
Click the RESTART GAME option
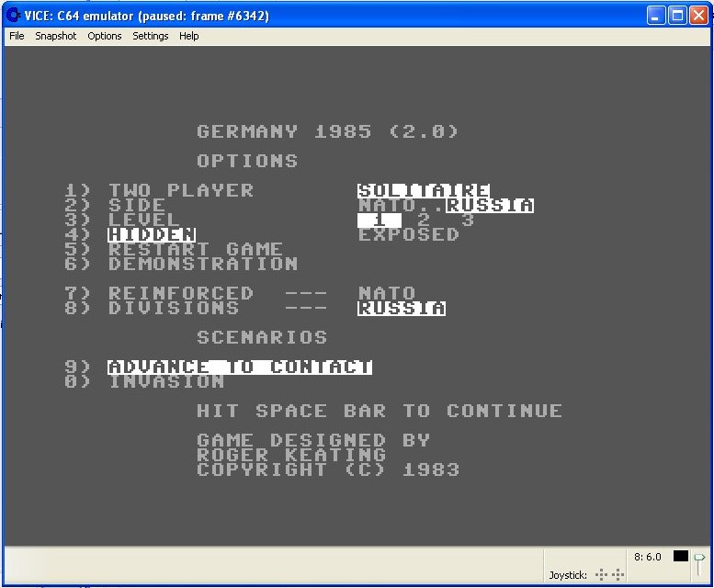tap(196, 249)
